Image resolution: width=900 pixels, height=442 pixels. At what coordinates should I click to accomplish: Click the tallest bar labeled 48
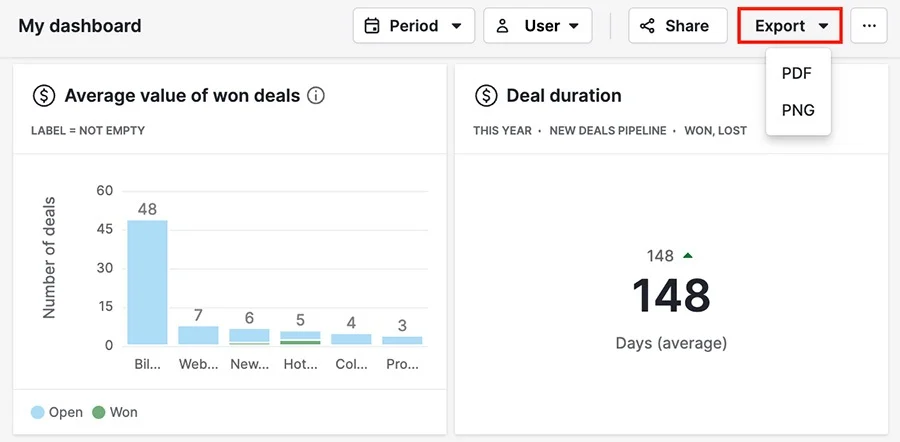[148, 282]
